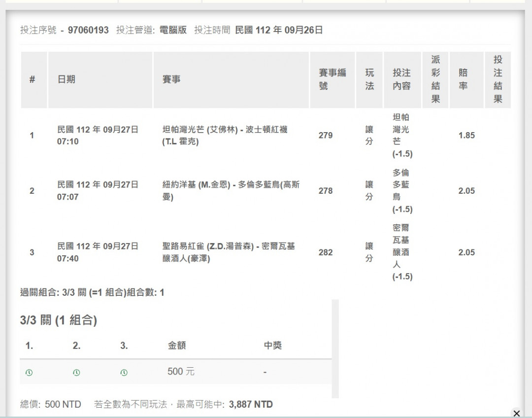
Task: Click date 09月27日 07:40 in row 3
Action: pyautogui.click(x=98, y=252)
